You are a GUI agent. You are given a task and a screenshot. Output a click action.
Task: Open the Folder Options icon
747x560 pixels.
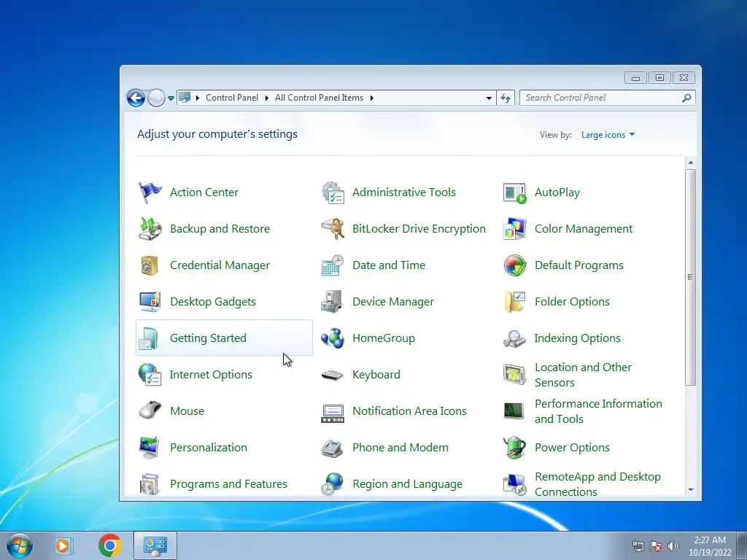tap(514, 302)
